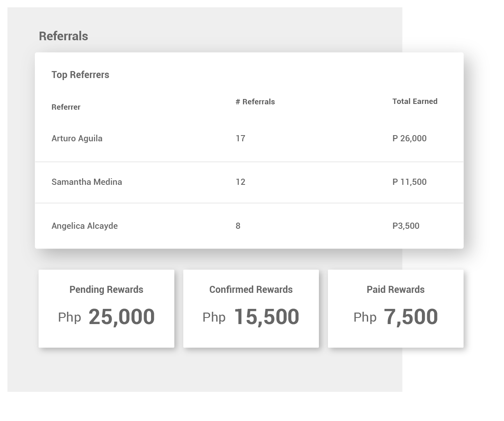Open the Confirmed Rewards card
The width and height of the screenshot is (504, 421).
click(x=251, y=308)
